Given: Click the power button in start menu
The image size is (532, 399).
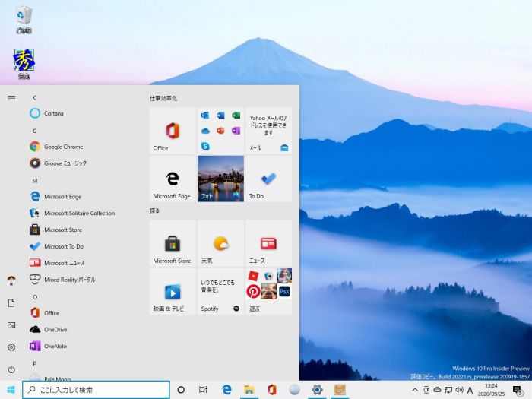Looking at the screenshot, I should pos(11,369).
